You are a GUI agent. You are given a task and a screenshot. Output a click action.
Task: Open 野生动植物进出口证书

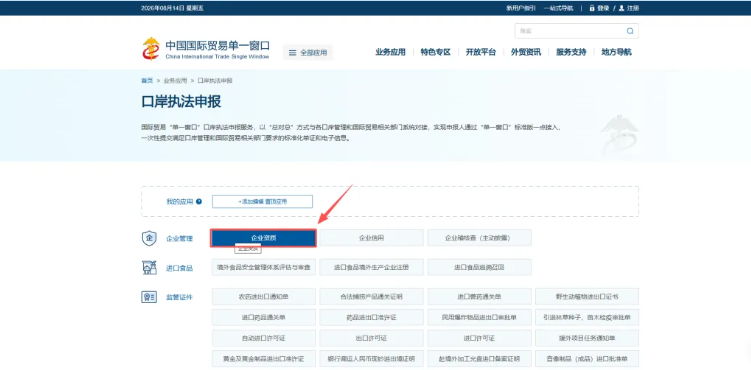(587, 297)
